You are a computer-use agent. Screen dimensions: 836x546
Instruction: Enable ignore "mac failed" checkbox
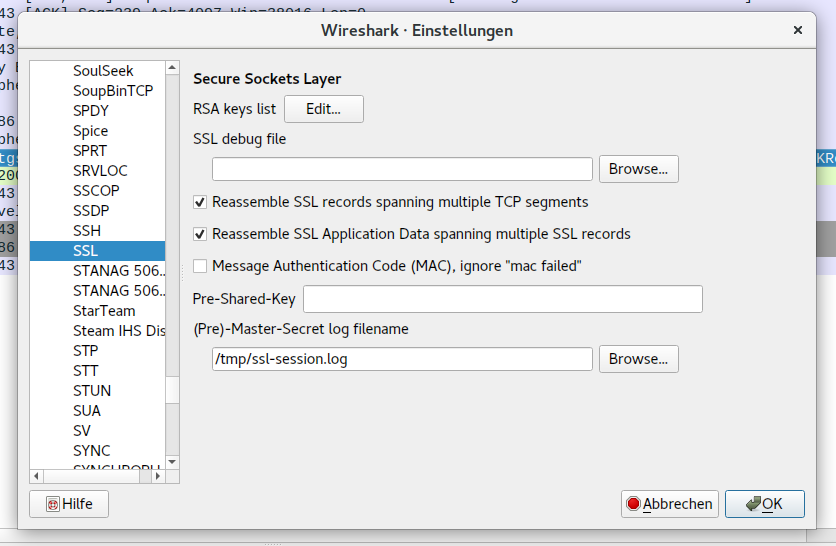(x=200, y=266)
